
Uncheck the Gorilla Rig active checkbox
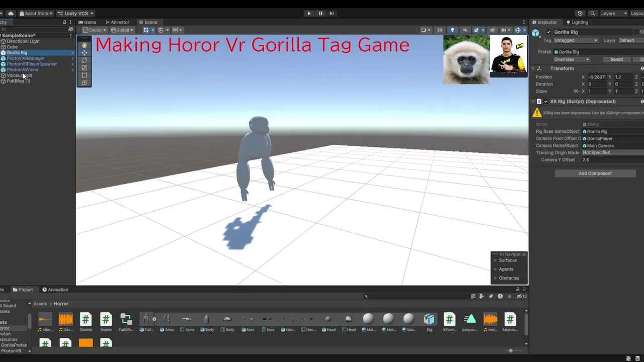pos(549,32)
